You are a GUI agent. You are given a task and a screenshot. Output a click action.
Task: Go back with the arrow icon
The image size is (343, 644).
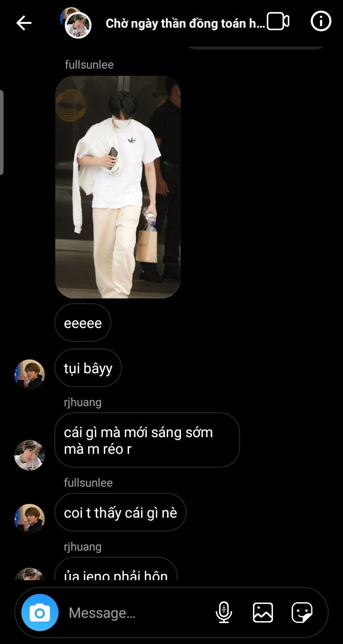[x=24, y=23]
